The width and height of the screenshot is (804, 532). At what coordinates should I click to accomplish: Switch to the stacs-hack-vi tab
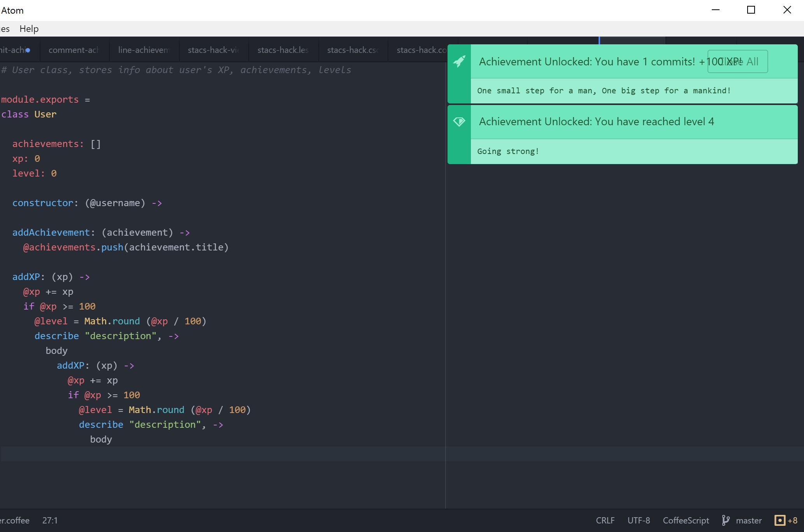[213, 50]
